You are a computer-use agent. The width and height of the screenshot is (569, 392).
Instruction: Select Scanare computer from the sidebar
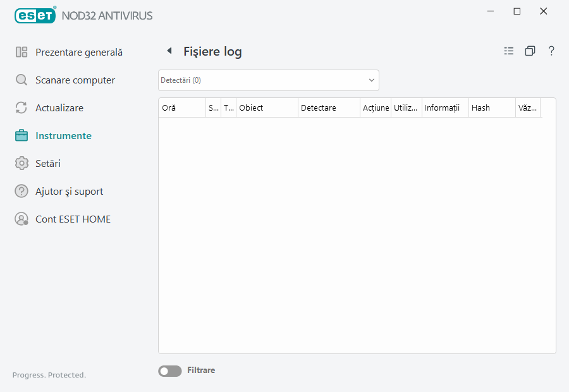click(75, 80)
